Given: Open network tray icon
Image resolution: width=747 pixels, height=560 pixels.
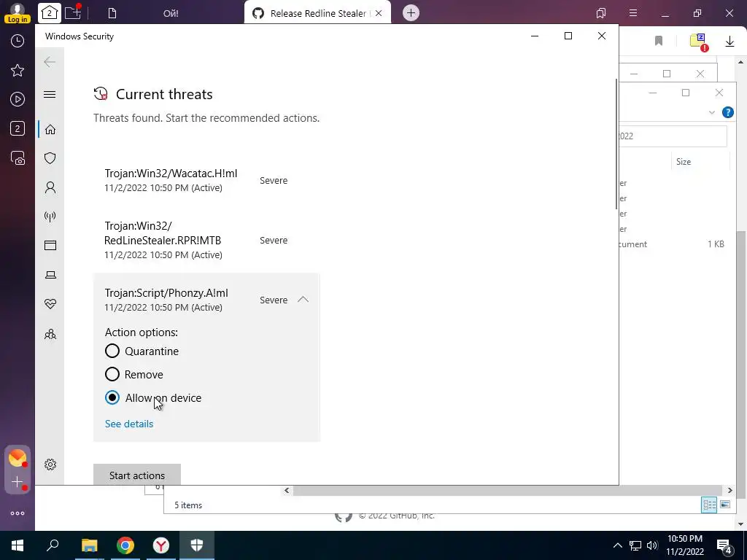Looking at the screenshot, I should click(635, 545).
